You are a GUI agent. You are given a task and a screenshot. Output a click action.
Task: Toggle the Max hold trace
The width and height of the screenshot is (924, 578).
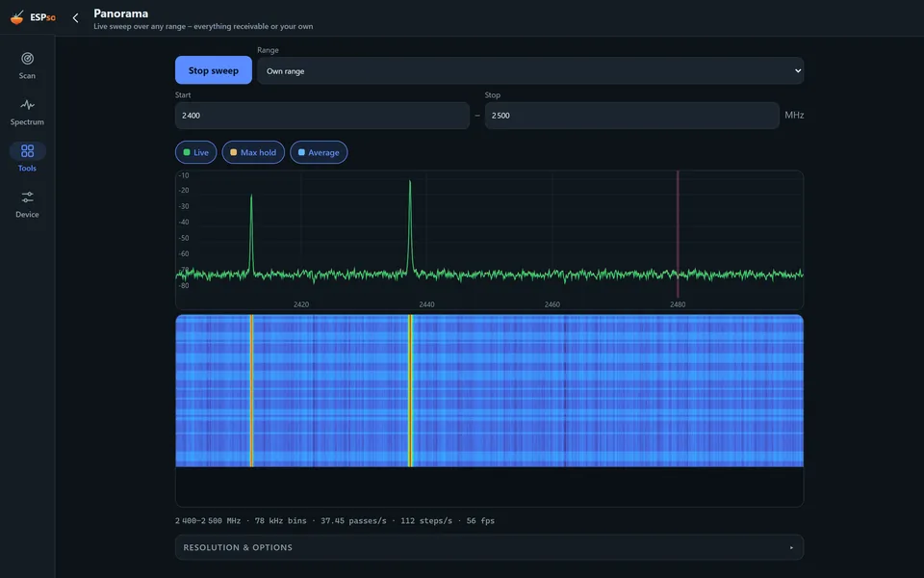pyautogui.click(x=253, y=152)
